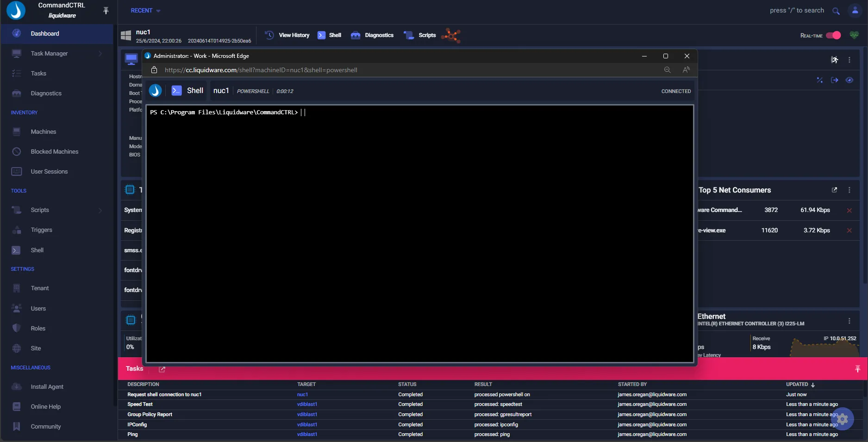Click vdiblast1 link in Ping row
Image resolution: width=868 pixels, height=442 pixels.
pos(307,435)
